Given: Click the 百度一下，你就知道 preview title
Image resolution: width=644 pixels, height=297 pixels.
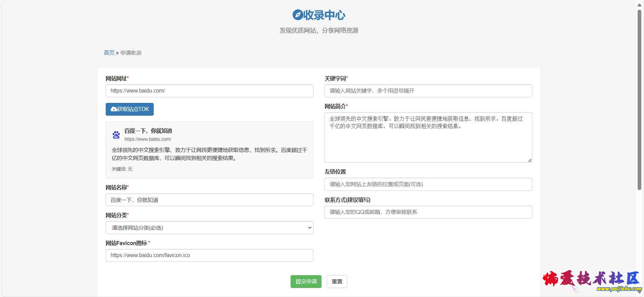Looking at the screenshot, I should [x=148, y=131].
